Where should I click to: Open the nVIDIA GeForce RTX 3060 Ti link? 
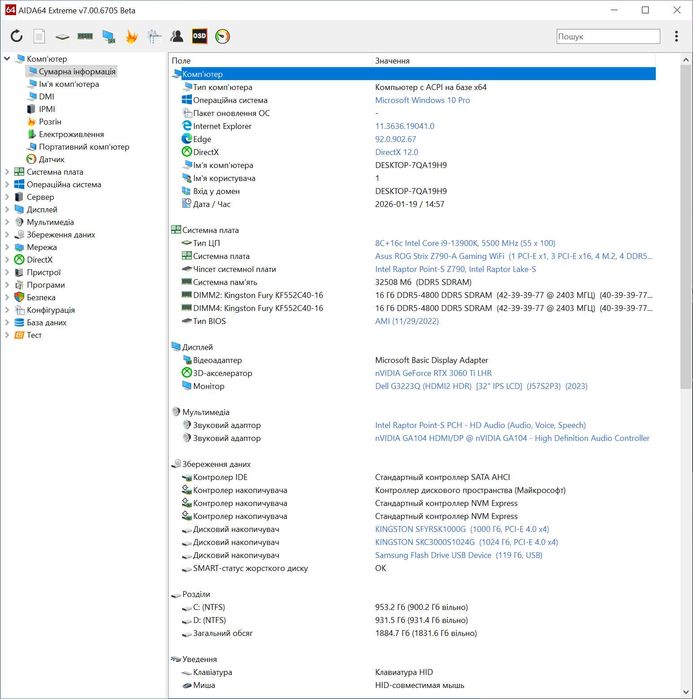click(x=433, y=373)
